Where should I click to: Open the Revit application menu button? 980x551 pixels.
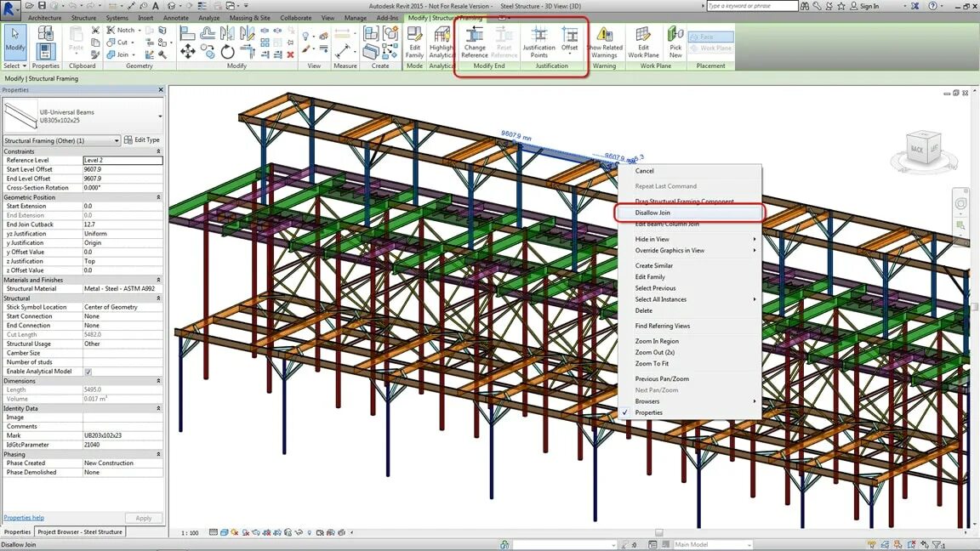[x=9, y=9]
